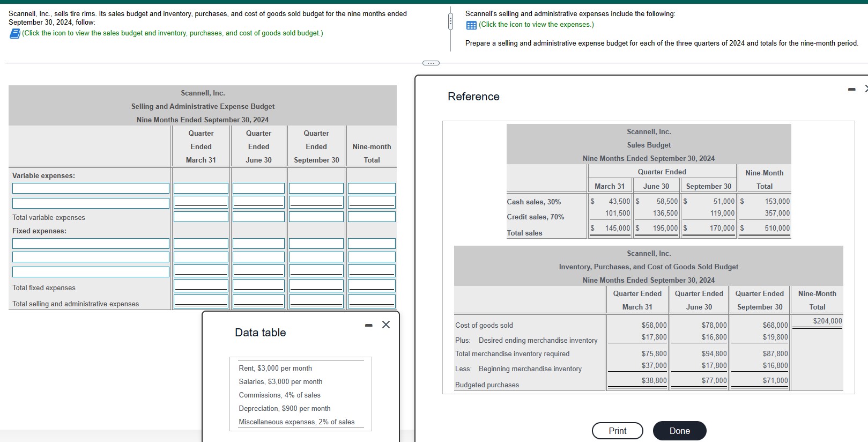This screenshot has width=868, height=442.
Task: Click 'Rent, $3,000 per month' text
Action: pyautogui.click(x=275, y=369)
